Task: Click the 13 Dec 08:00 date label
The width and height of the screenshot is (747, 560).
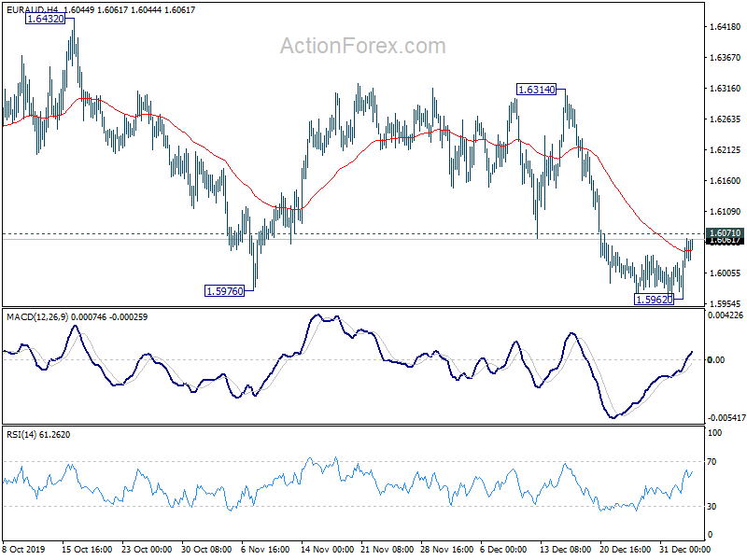Action: [x=566, y=549]
